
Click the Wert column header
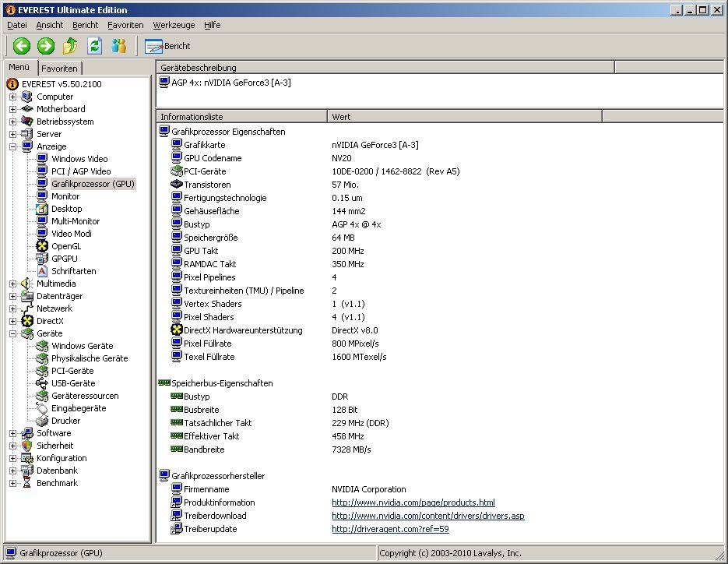(465, 117)
